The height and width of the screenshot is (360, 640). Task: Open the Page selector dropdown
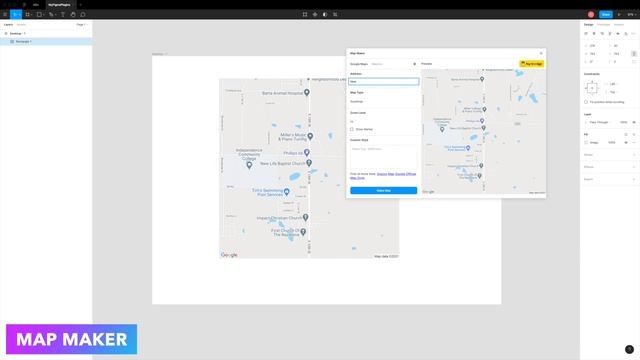pyautogui.click(x=81, y=24)
